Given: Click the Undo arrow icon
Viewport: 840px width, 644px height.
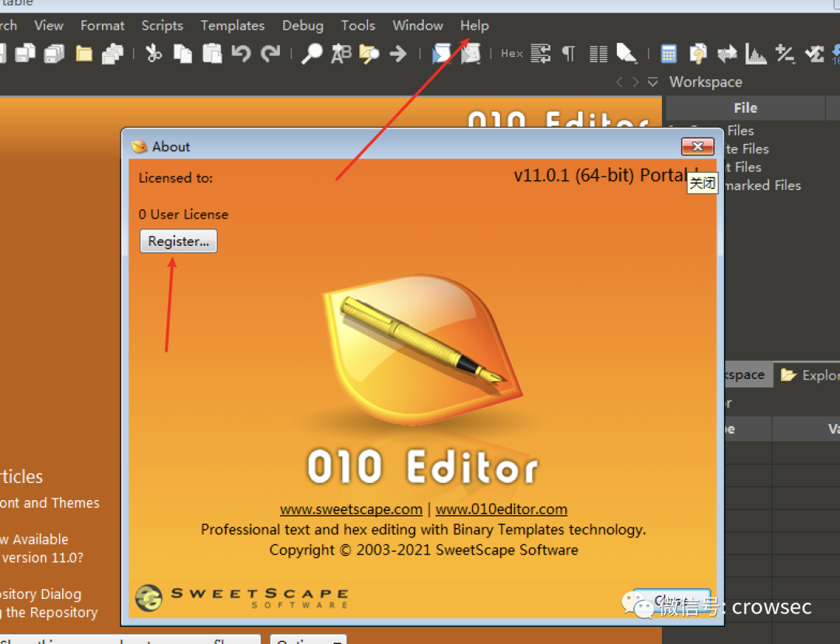Looking at the screenshot, I should [241, 54].
